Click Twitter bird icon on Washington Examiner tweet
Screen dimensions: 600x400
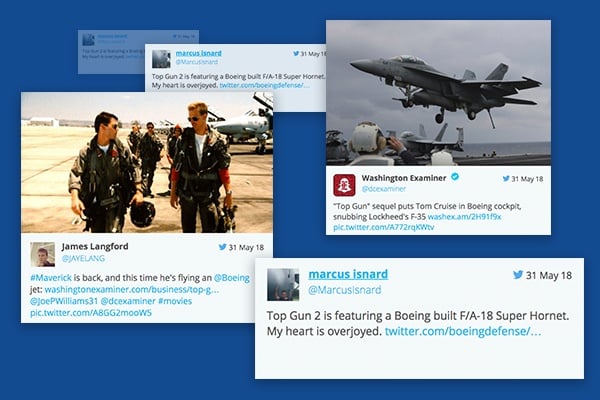(x=506, y=178)
